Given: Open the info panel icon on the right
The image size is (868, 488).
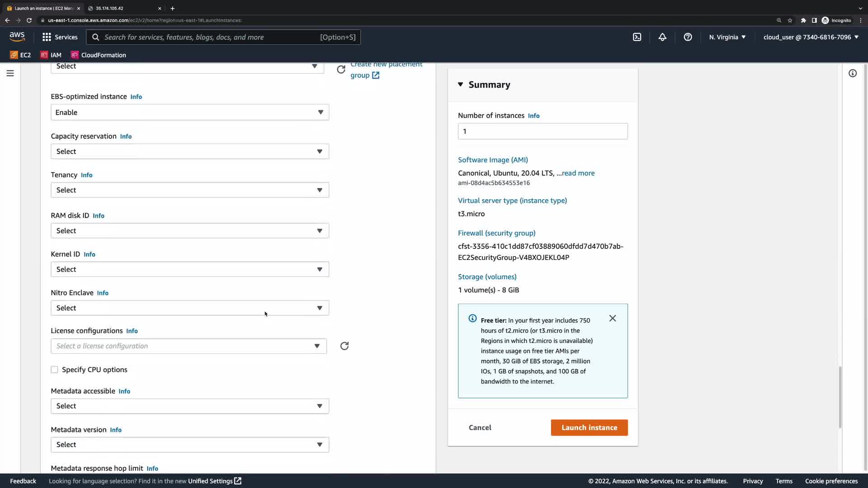Looking at the screenshot, I should [853, 73].
